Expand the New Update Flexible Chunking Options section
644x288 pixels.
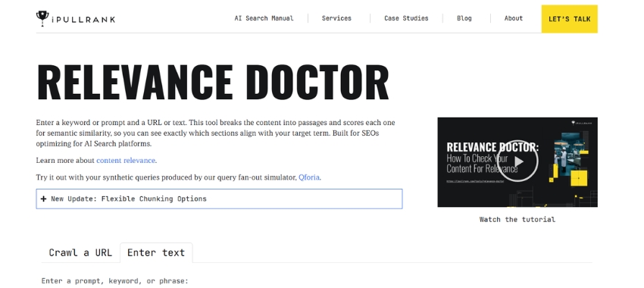(x=219, y=199)
